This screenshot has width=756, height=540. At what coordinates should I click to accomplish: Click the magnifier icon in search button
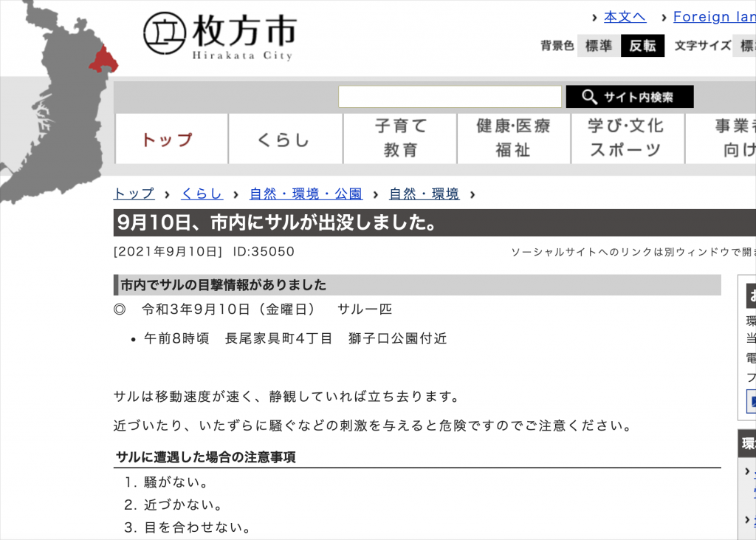coord(589,97)
